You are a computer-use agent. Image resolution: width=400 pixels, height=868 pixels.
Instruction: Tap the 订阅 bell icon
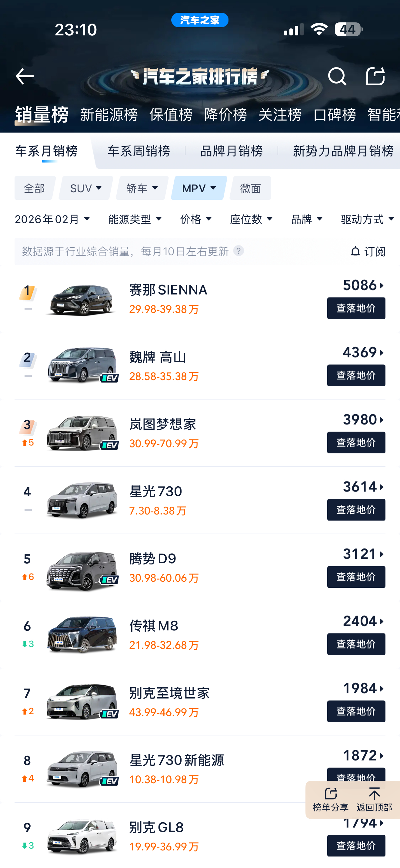(355, 252)
